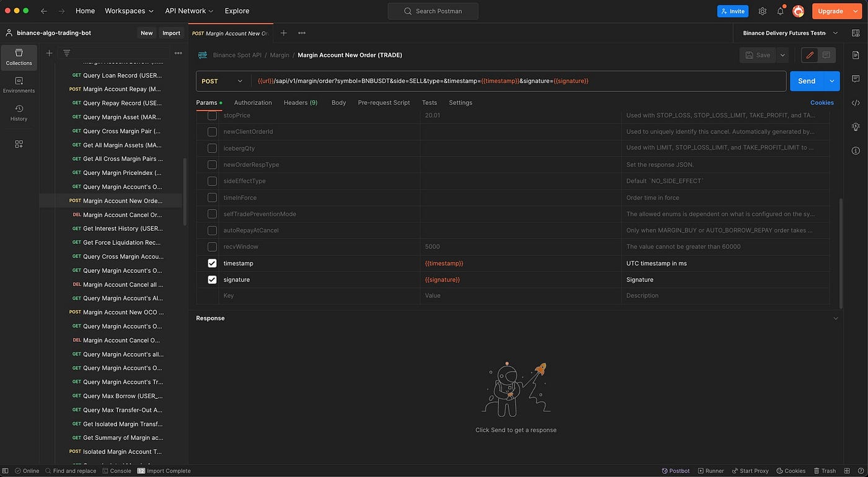Viewport: 868px width, 477px height.
Task: Open the documentation pane icon
Action: click(856, 55)
